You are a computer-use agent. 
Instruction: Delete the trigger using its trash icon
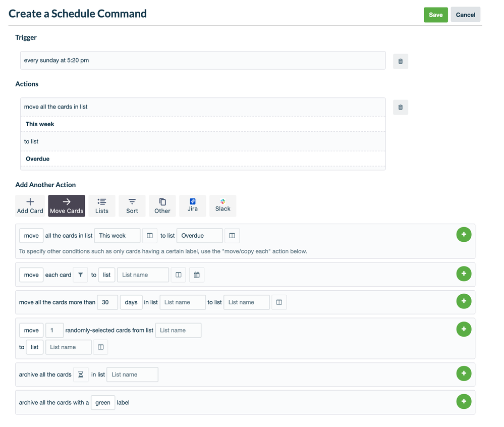click(401, 61)
